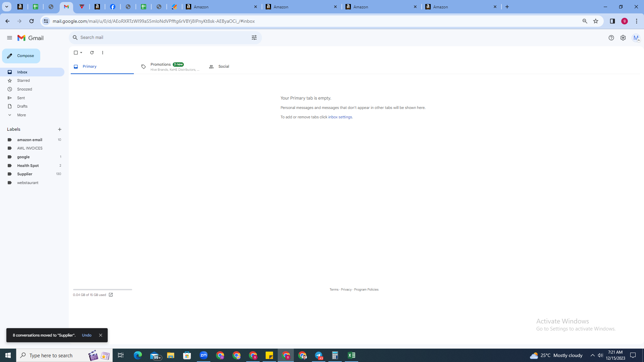The width and height of the screenshot is (644, 362).
Task: Open Telegram from the taskbar
Action: click(319, 355)
